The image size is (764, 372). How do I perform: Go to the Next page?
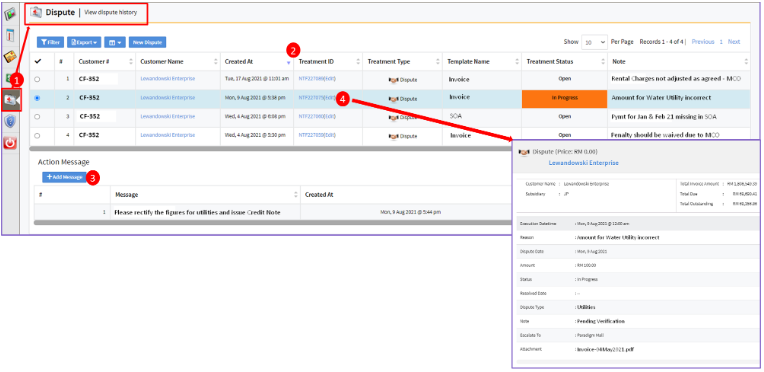(734, 42)
